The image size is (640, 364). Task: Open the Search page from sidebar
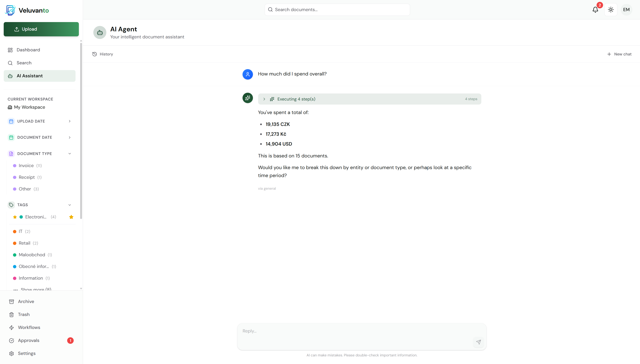pyautogui.click(x=40, y=63)
